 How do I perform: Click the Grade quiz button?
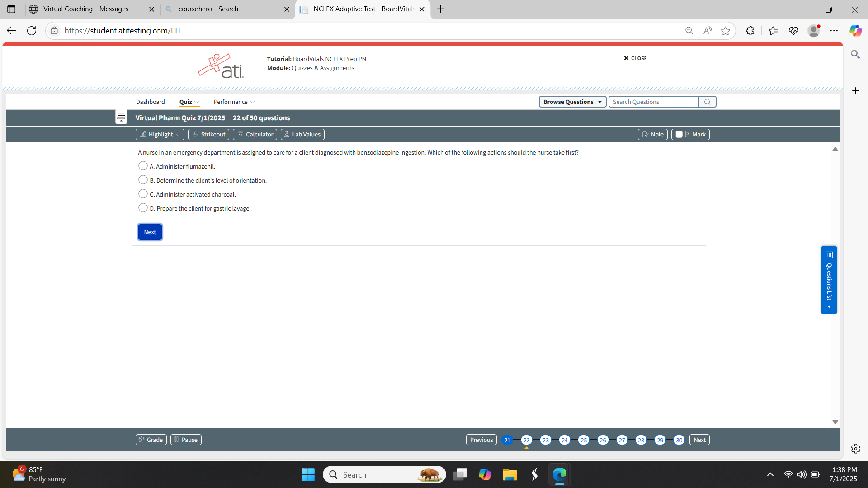[x=151, y=440]
